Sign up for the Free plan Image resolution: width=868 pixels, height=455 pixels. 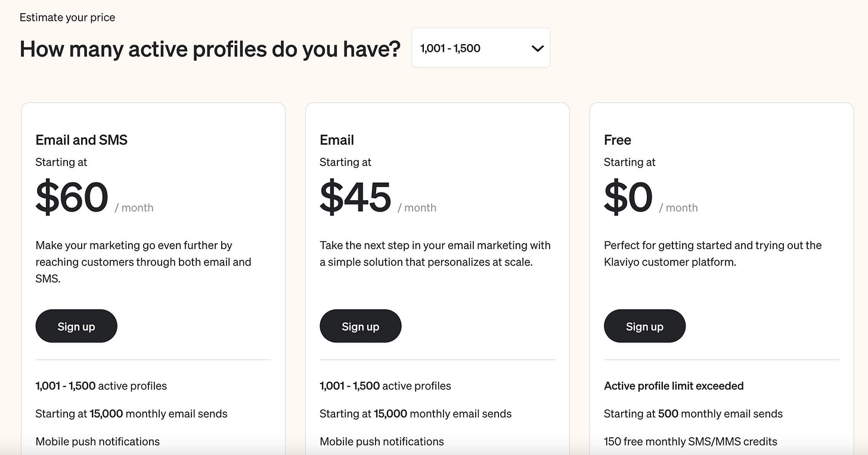[644, 326]
